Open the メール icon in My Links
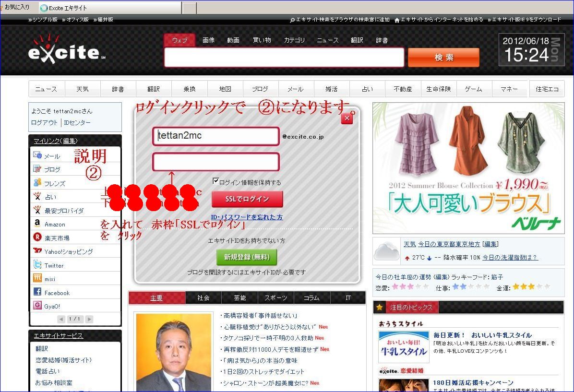The height and width of the screenshot is (392, 574). tap(37, 155)
